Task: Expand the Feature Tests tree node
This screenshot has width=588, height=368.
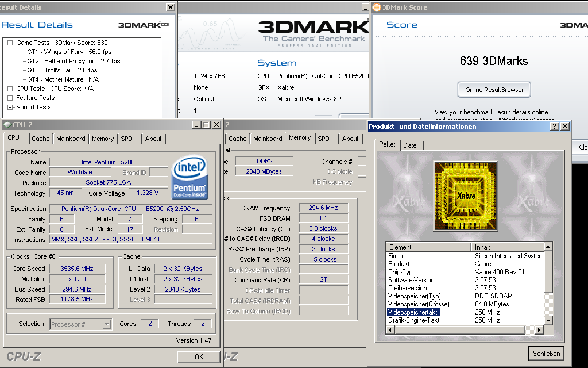Action: tap(10, 98)
